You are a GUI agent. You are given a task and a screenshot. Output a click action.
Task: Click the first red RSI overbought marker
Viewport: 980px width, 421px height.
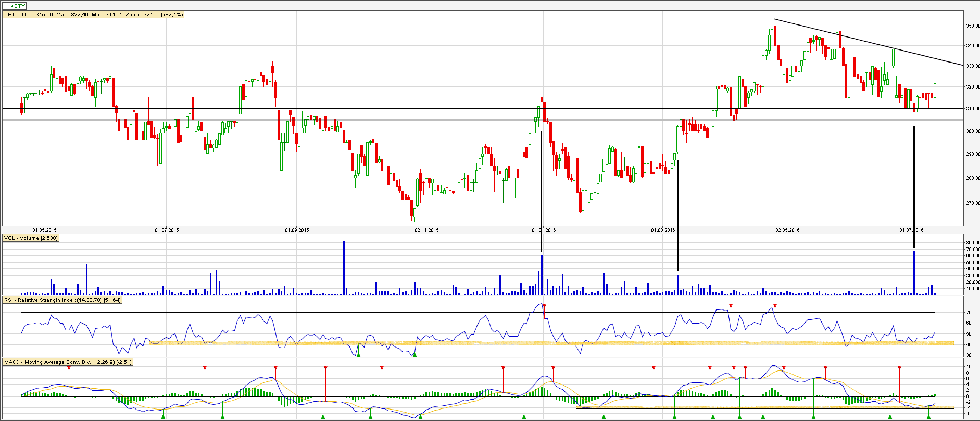coord(544,305)
